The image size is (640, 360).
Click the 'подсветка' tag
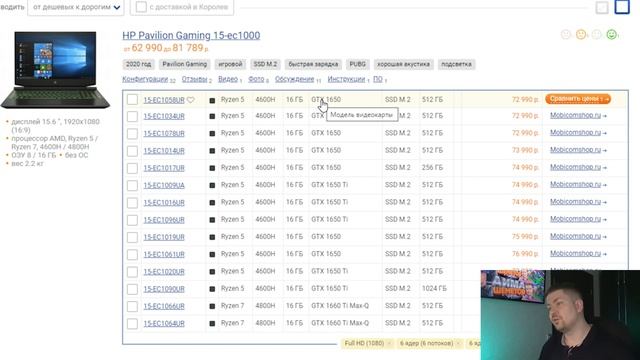click(456, 64)
